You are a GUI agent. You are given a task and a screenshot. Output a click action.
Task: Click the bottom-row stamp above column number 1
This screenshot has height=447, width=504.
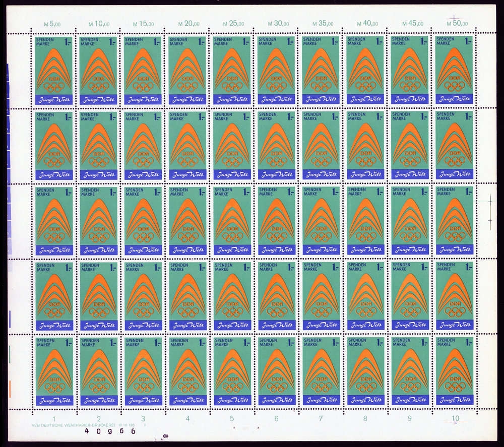coord(54,371)
